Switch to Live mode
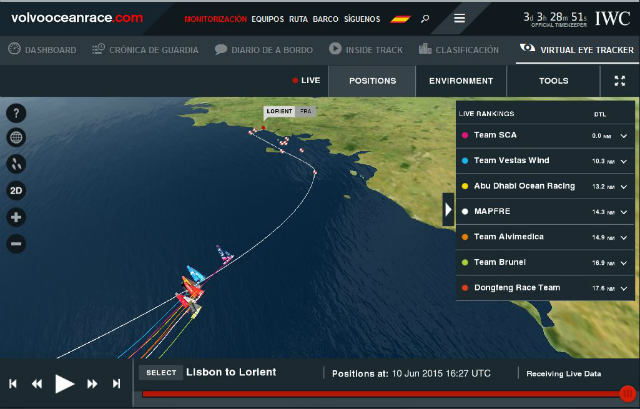 click(x=306, y=80)
